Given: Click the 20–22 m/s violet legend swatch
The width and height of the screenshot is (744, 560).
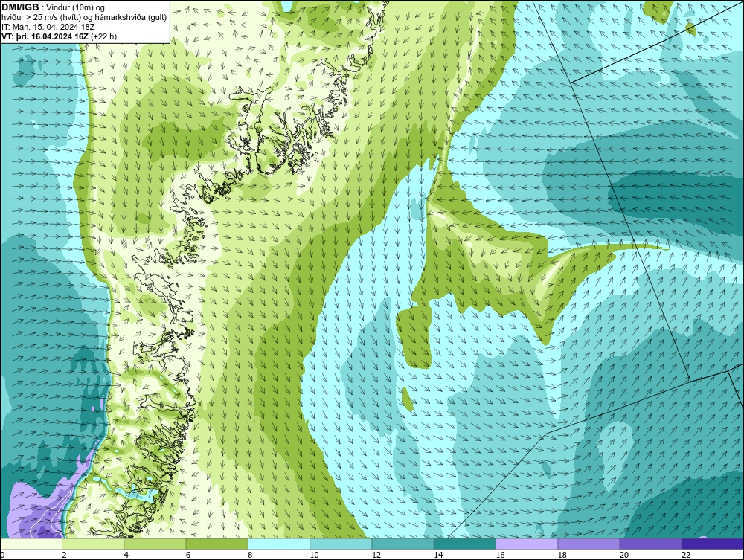Looking at the screenshot, I should click(x=650, y=544).
